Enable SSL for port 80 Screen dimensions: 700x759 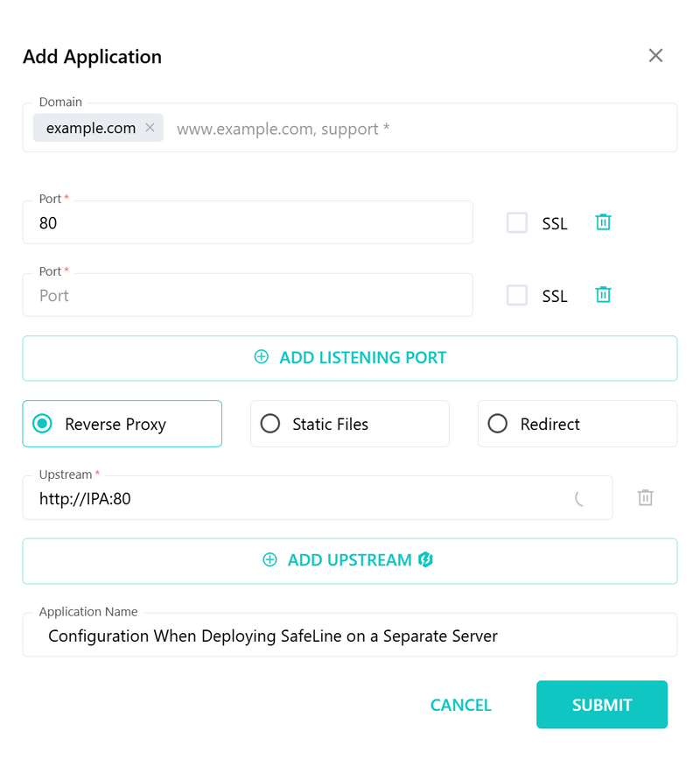pos(516,222)
